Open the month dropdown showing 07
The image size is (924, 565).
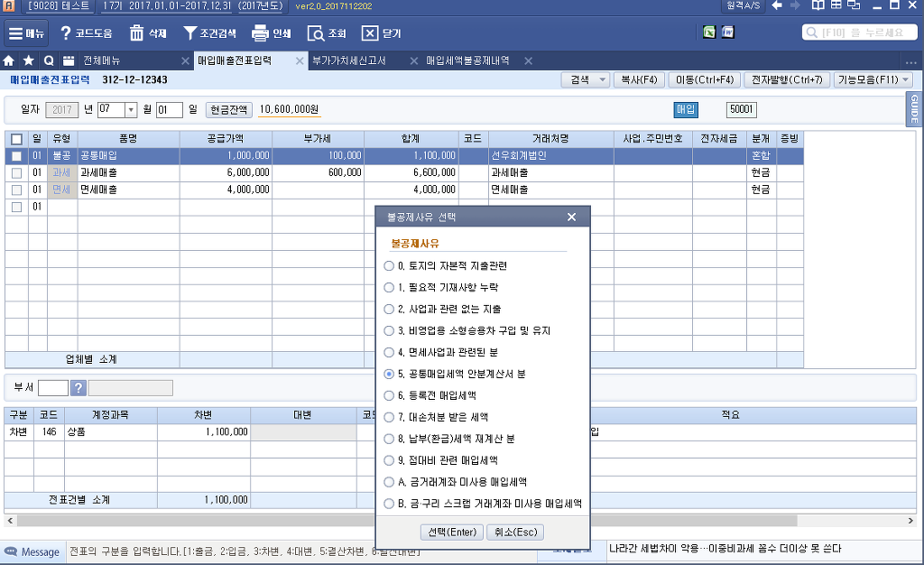coord(131,109)
